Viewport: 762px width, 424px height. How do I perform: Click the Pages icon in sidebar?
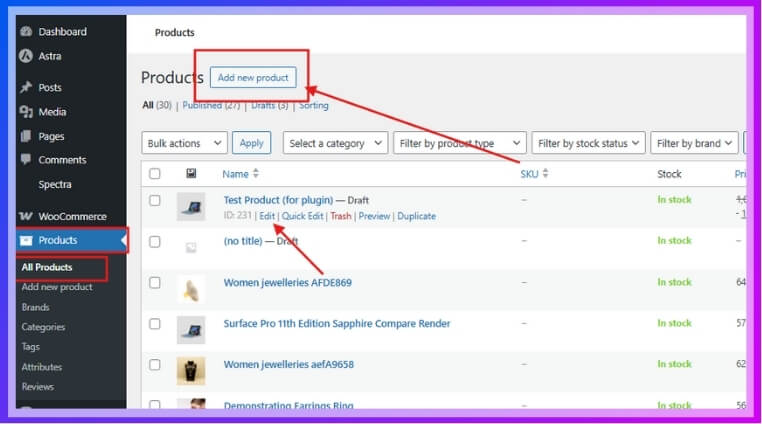(x=26, y=136)
